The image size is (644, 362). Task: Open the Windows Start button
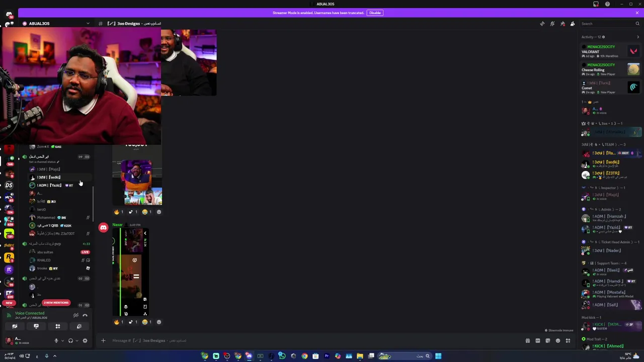pos(438,356)
